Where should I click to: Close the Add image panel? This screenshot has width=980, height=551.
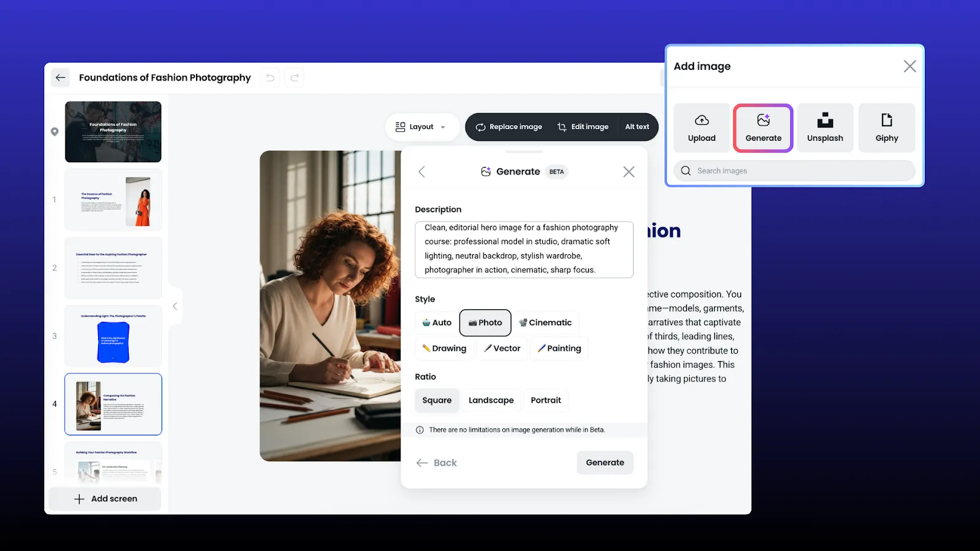tap(910, 66)
